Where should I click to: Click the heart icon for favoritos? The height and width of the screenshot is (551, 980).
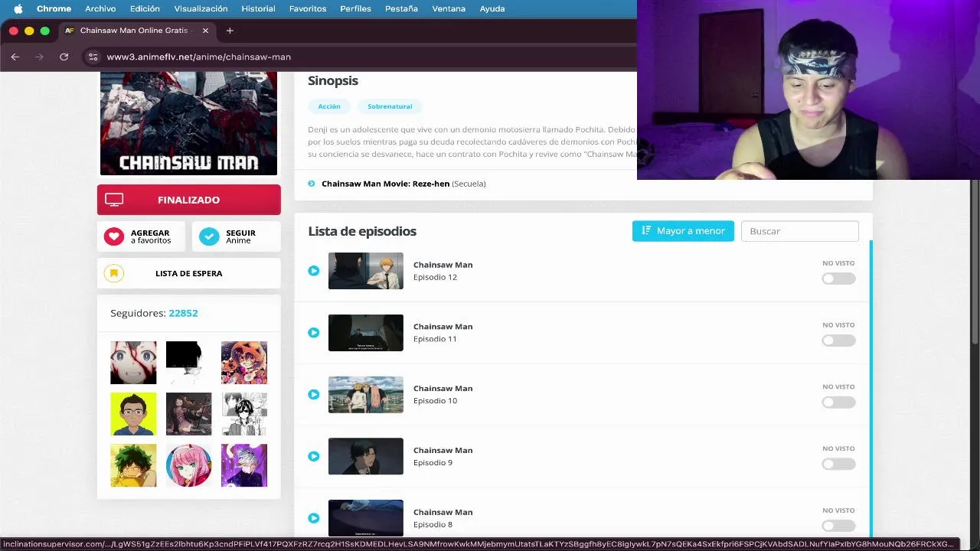pos(114,236)
